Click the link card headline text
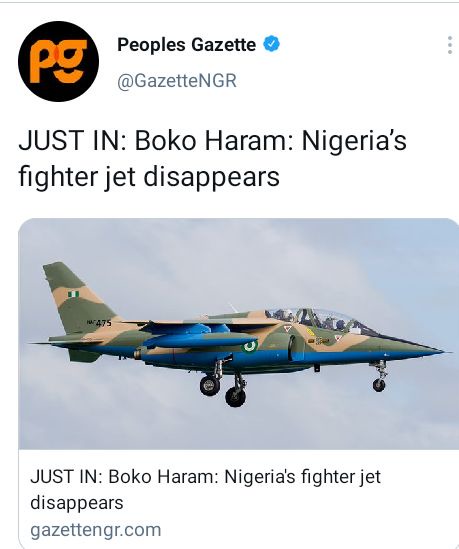Image resolution: width=459 pixels, height=549 pixels. coord(205,489)
